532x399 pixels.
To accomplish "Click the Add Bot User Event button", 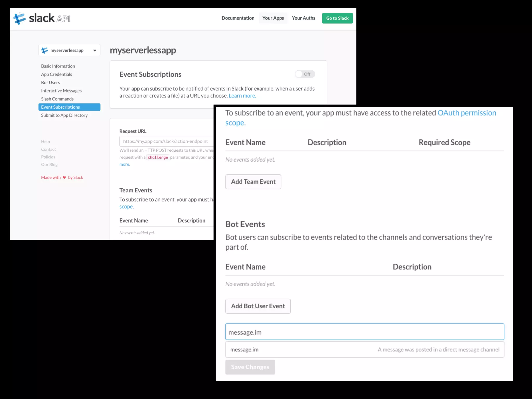I will (x=258, y=306).
